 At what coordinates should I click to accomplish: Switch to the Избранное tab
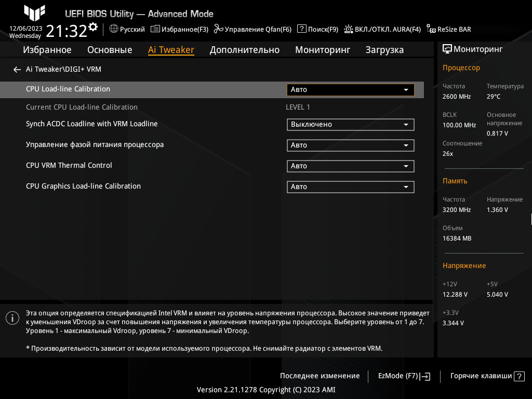47,50
